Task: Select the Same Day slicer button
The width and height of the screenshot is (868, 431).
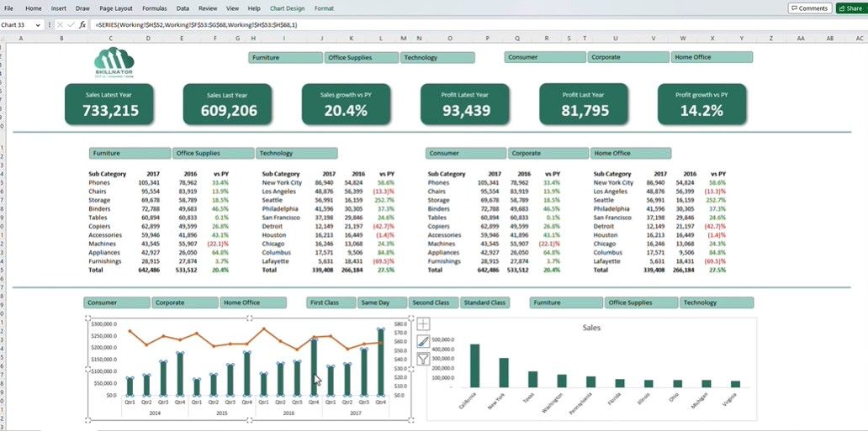Action: 381,302
